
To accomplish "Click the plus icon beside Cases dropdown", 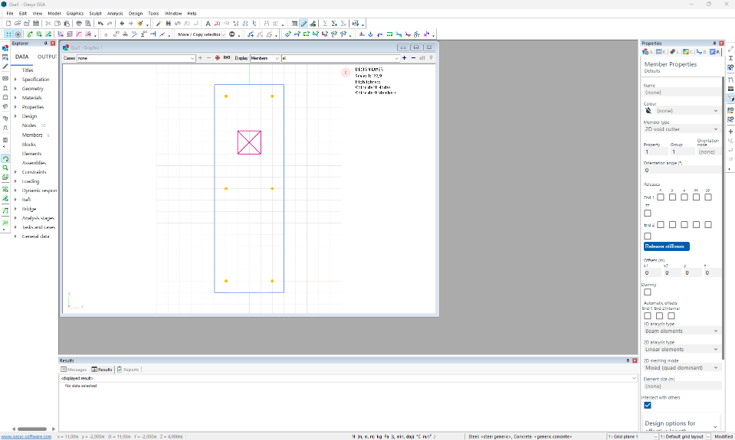I will point(200,58).
